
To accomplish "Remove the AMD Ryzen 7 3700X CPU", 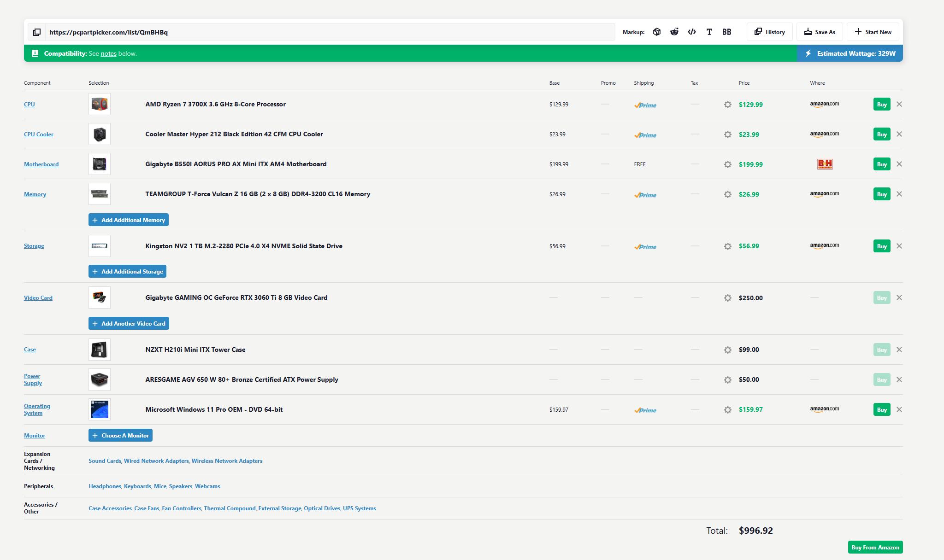I will pyautogui.click(x=899, y=104).
